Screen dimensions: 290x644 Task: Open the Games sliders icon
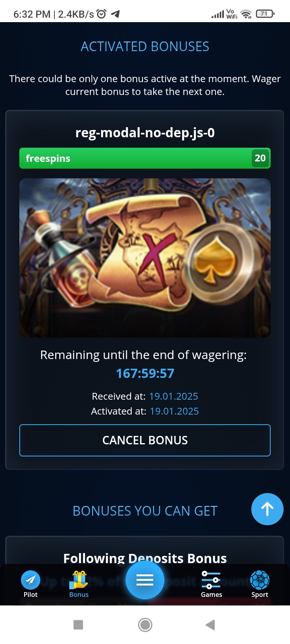[x=211, y=580]
